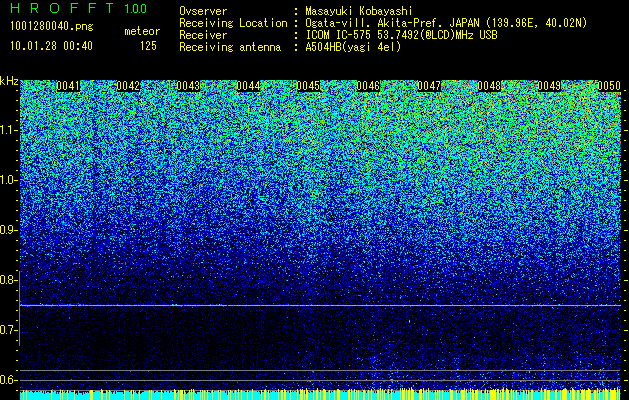Click the 0050 time marker
The image size is (629, 400).
[609, 86]
